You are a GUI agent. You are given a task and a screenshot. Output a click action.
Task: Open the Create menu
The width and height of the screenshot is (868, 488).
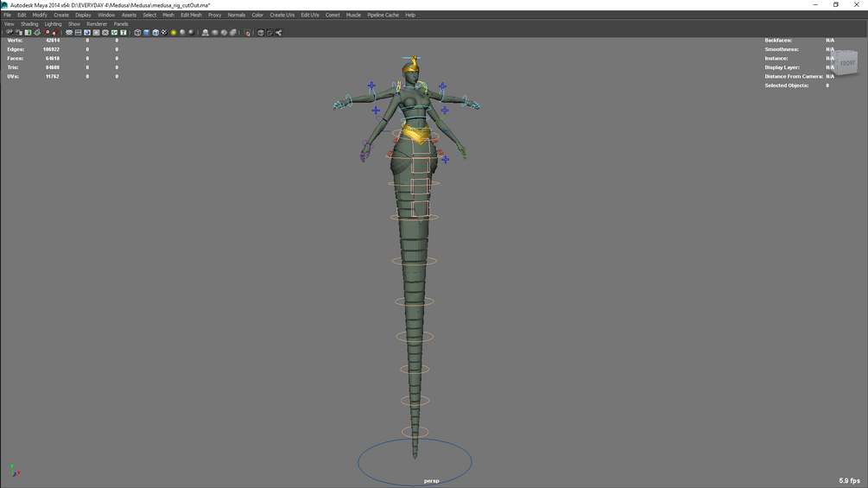click(61, 15)
